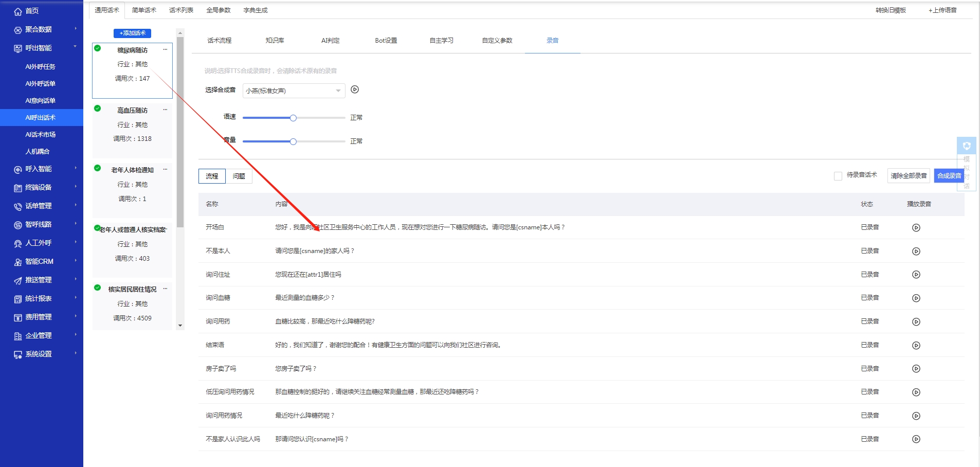Switch to the 全局参数 tab
The height and width of the screenshot is (467, 980).
tap(218, 10)
